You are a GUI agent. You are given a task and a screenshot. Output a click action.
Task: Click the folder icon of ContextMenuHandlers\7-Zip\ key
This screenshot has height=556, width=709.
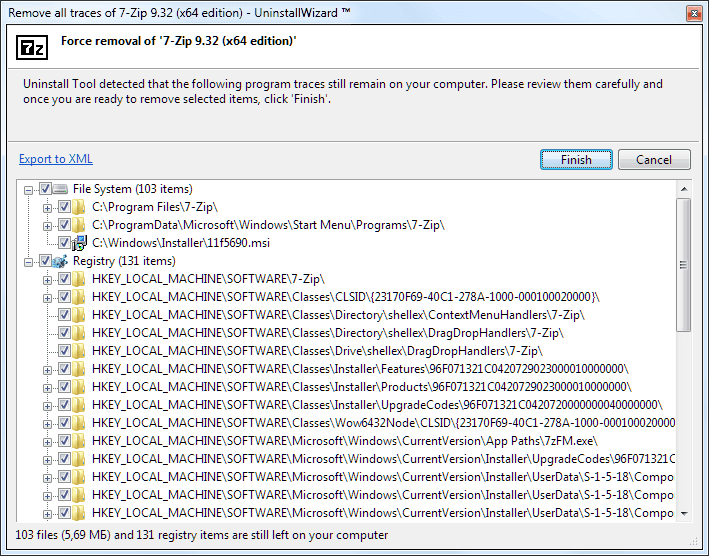tap(79, 315)
